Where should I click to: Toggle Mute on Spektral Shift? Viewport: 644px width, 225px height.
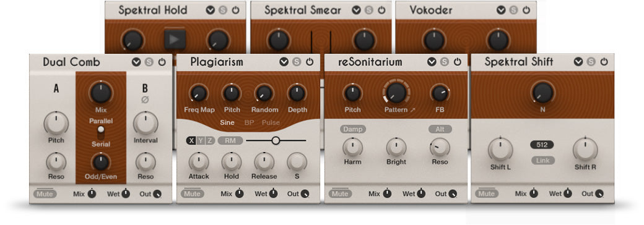pyautogui.click(x=486, y=194)
